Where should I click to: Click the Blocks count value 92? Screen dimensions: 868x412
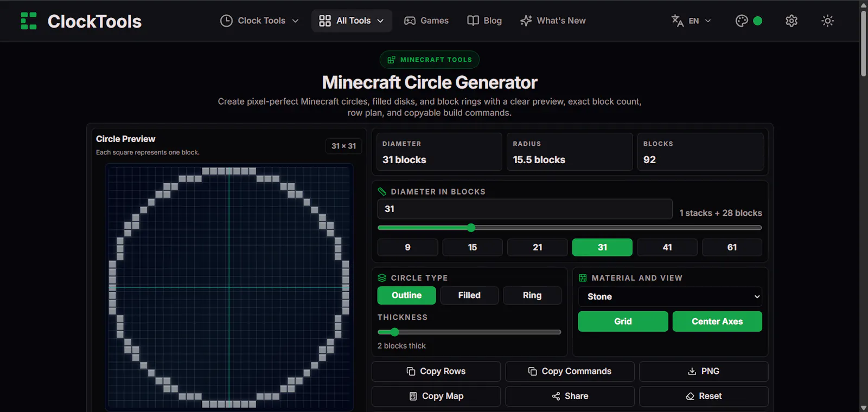pyautogui.click(x=649, y=160)
